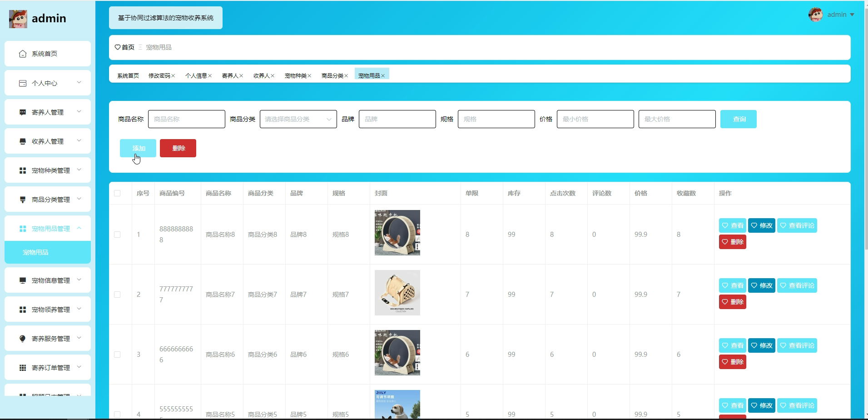The width and height of the screenshot is (868, 420).
Task: Open cover thumbnail of row 商品名称8
Action: (397, 233)
